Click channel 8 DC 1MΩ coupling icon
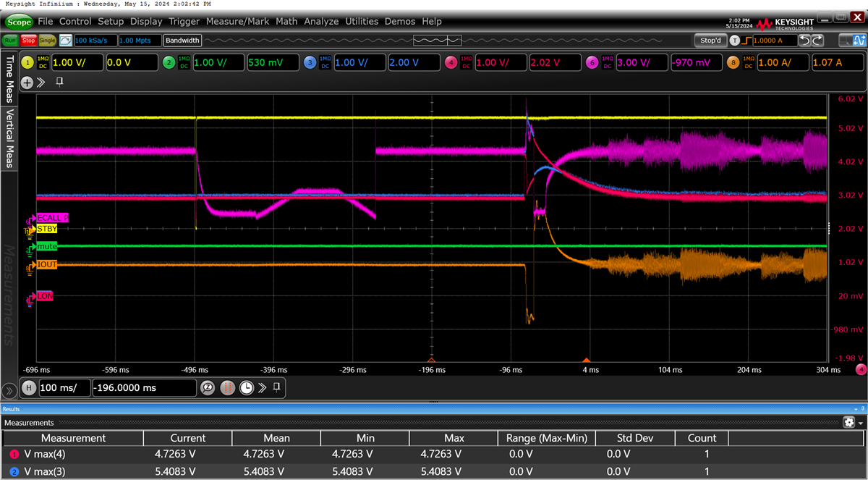This screenshot has height=480, width=868. (748, 63)
